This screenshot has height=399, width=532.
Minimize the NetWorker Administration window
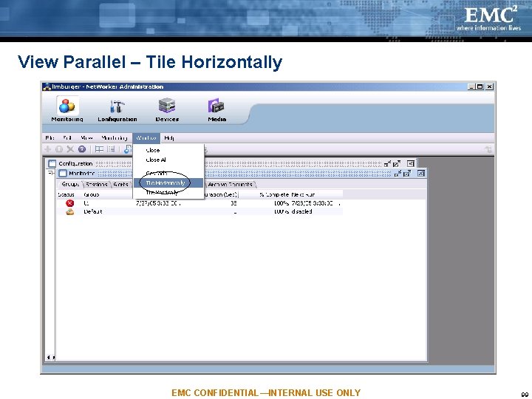click(471, 86)
